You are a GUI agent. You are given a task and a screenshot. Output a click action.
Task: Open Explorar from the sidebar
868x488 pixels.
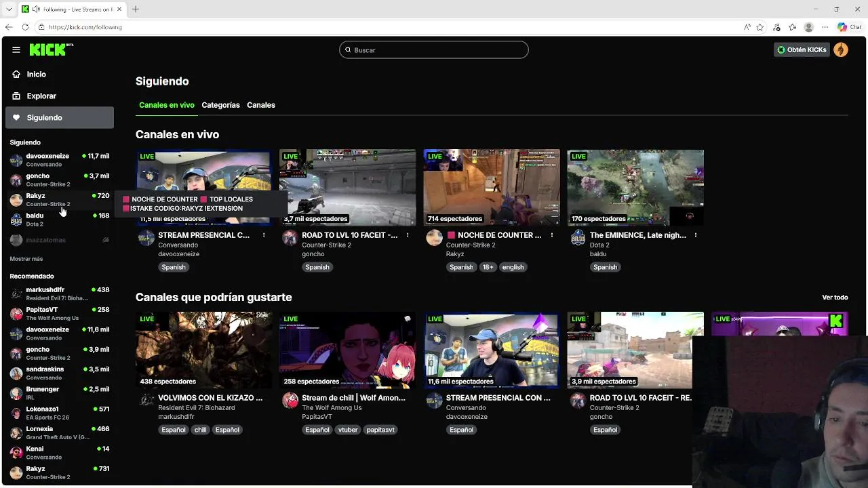pos(60,96)
